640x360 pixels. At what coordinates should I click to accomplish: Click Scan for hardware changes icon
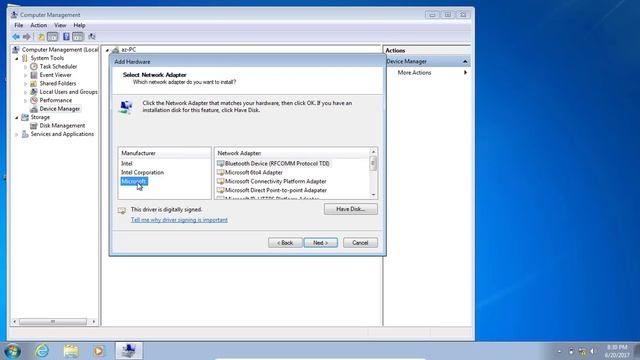tap(92, 37)
